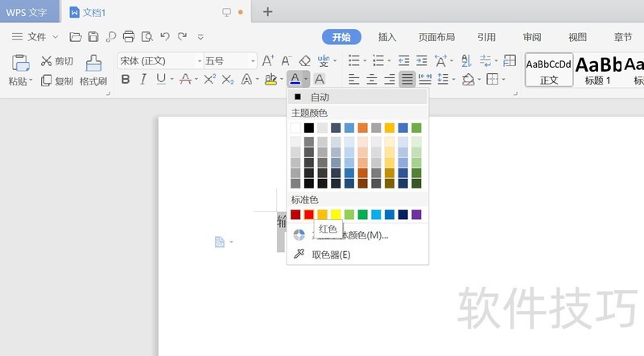Toggle text highlight color pen
Screen dimensions: 644x356
click(270, 79)
